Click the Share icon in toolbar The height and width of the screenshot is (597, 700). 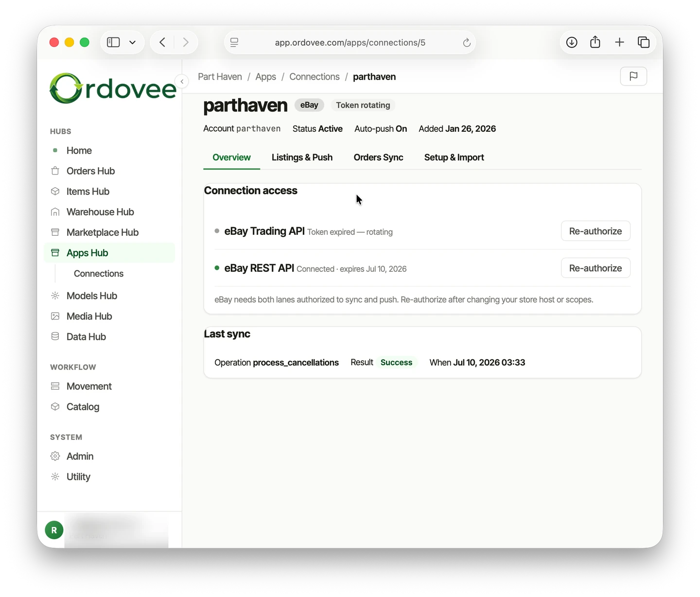pos(595,42)
